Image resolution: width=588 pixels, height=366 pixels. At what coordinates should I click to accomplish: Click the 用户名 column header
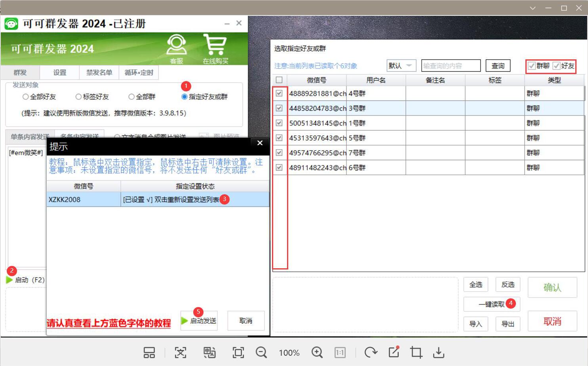376,80
